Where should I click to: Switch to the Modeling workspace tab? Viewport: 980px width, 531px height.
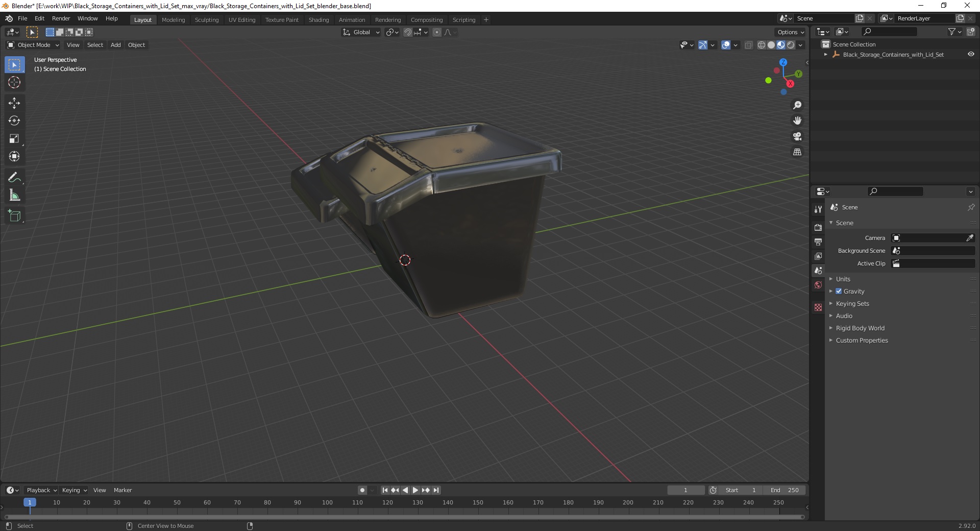(173, 20)
